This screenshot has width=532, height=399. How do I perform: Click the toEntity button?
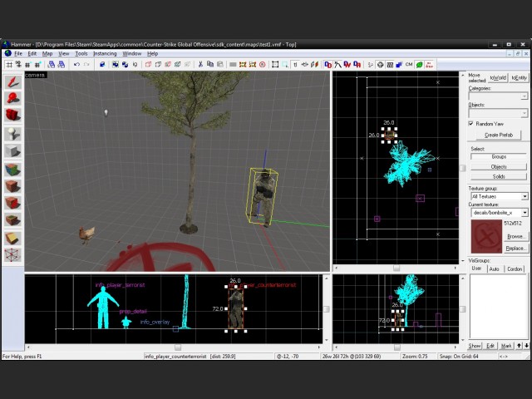point(519,77)
